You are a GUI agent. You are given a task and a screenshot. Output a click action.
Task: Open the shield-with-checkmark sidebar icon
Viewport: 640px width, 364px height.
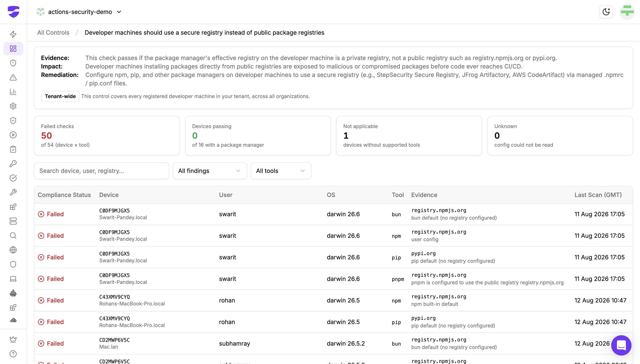[x=13, y=120]
